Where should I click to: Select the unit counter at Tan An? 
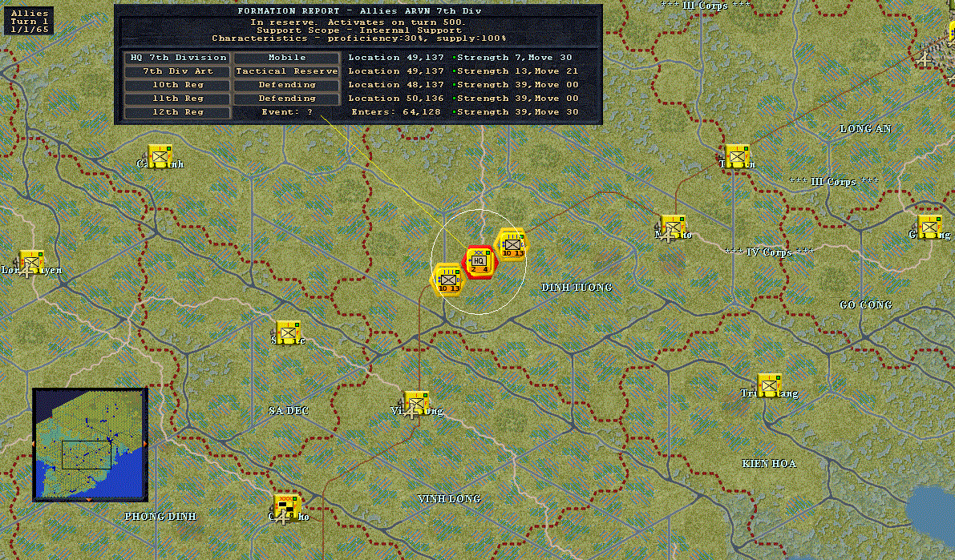736,156
